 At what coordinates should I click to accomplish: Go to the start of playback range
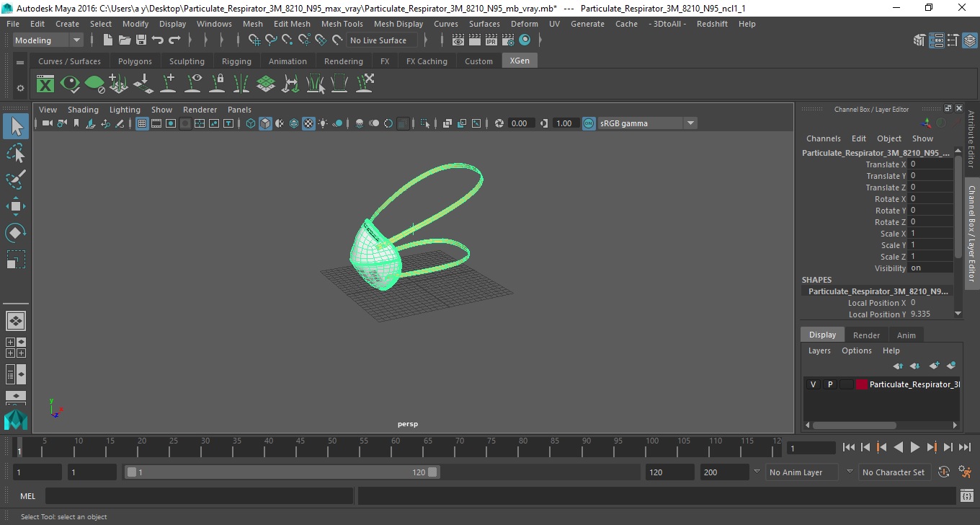pyautogui.click(x=848, y=447)
